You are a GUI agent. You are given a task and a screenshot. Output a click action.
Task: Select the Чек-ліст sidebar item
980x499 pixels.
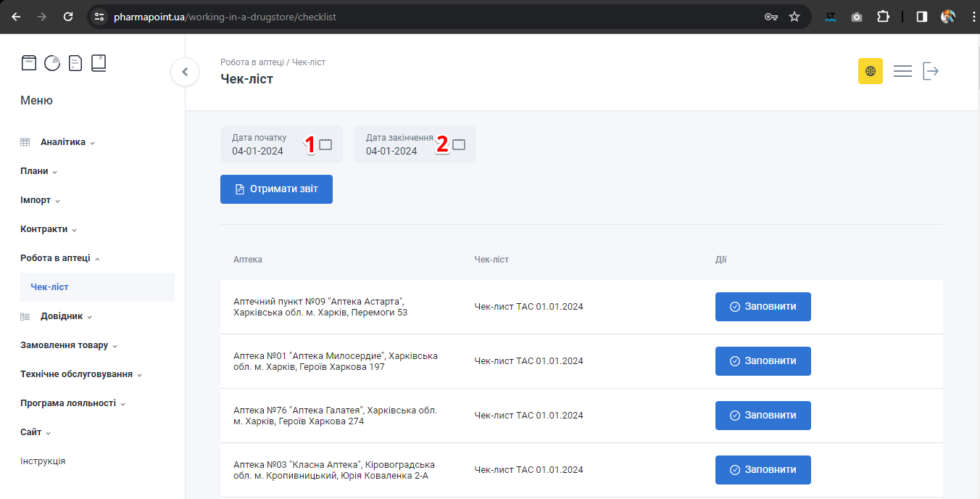pos(49,287)
